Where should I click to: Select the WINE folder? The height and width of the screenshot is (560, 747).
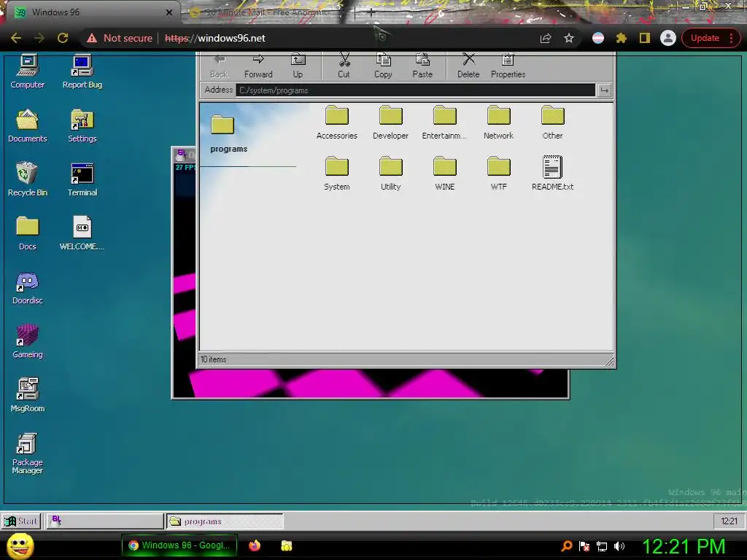click(444, 174)
